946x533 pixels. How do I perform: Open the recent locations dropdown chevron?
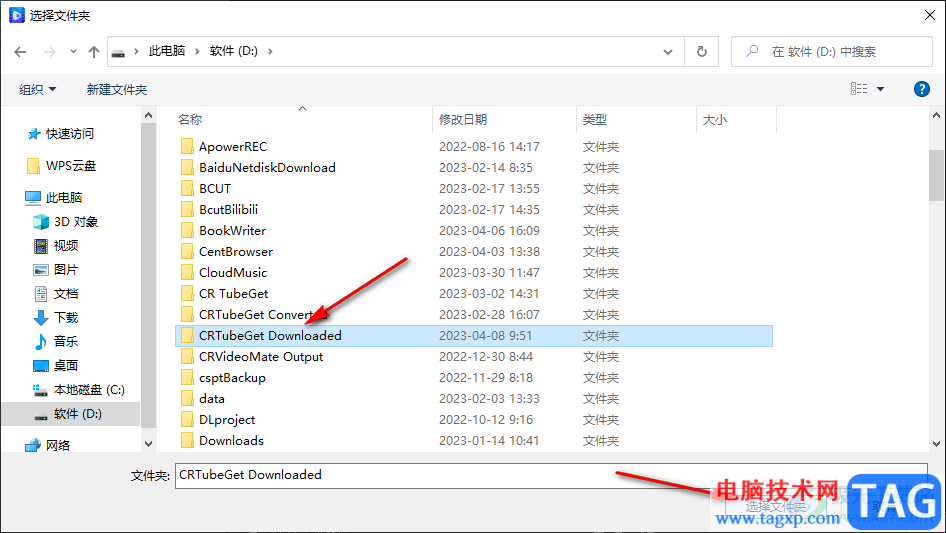tap(73, 52)
